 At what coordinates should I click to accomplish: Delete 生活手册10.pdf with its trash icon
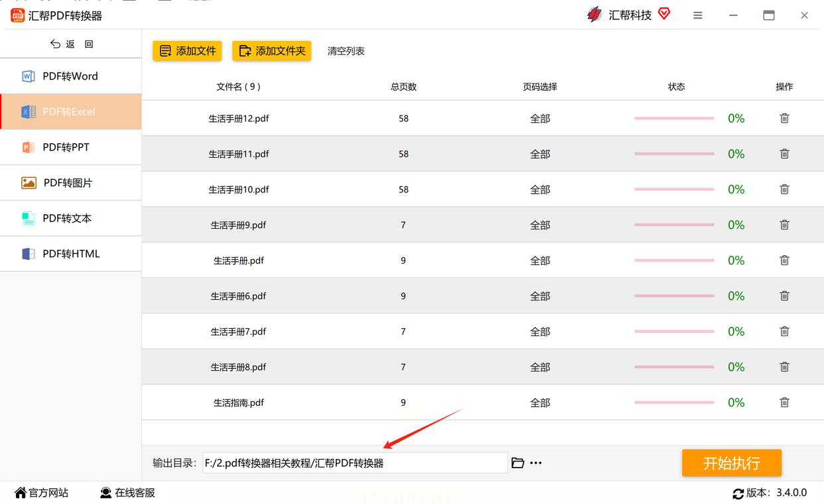click(x=784, y=189)
